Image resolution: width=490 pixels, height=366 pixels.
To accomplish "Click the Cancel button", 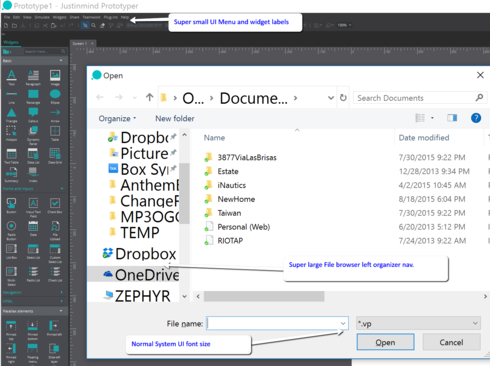I will click(x=451, y=342).
